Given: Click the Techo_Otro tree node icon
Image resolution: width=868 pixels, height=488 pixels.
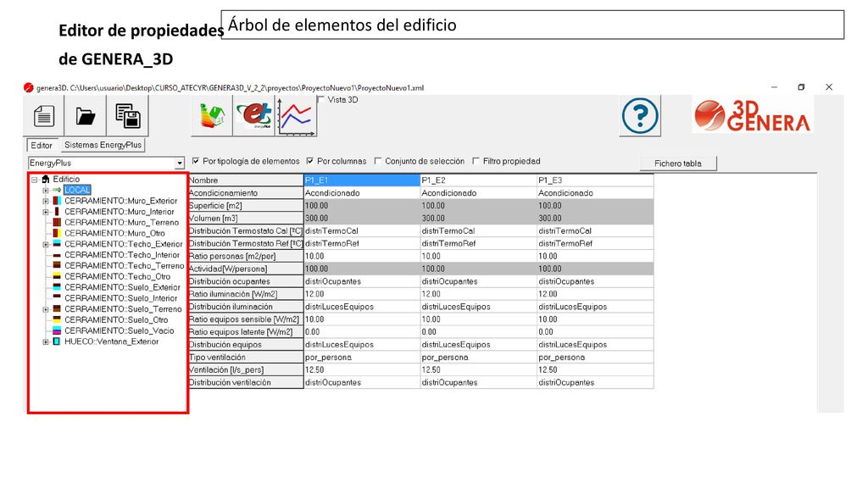Looking at the screenshot, I should pos(57,276).
